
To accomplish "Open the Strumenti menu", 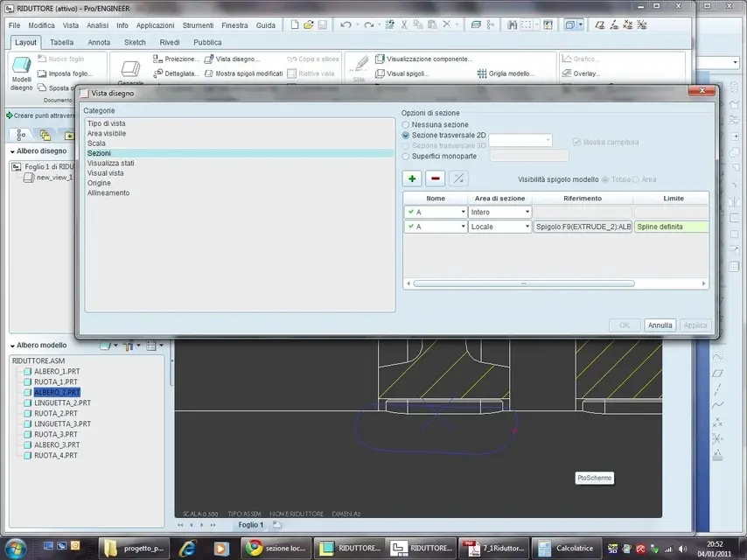I will coord(198,25).
